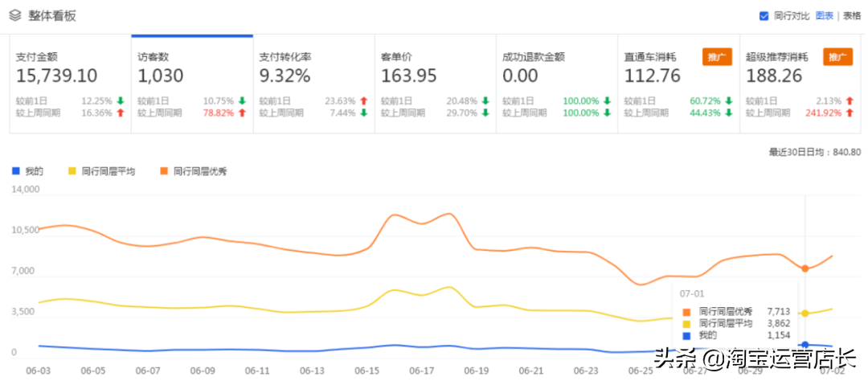Click the green down arrow beside 60.72%

click(x=727, y=100)
